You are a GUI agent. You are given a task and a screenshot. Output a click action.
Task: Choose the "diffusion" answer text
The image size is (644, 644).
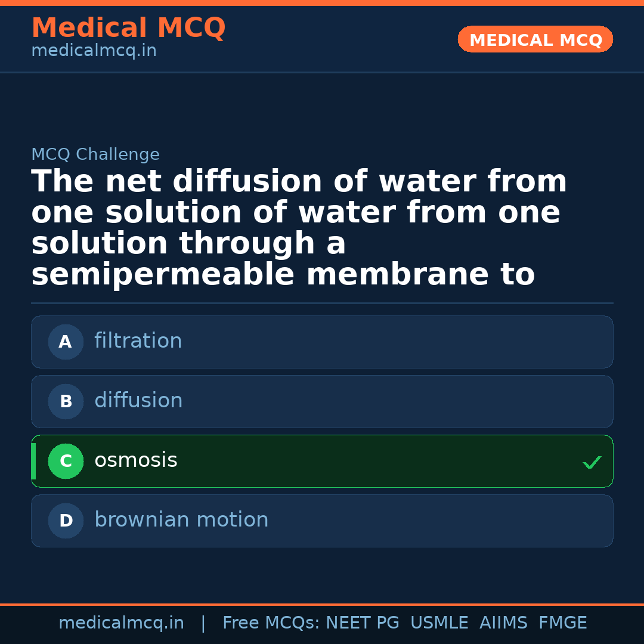pos(138,401)
